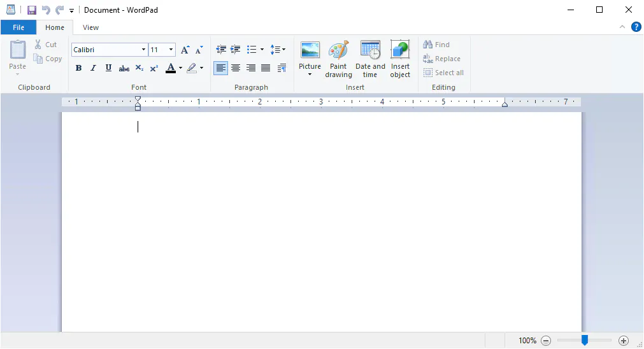Click Copy in Clipboard group
The height and width of the screenshot is (349, 644).
click(x=48, y=59)
